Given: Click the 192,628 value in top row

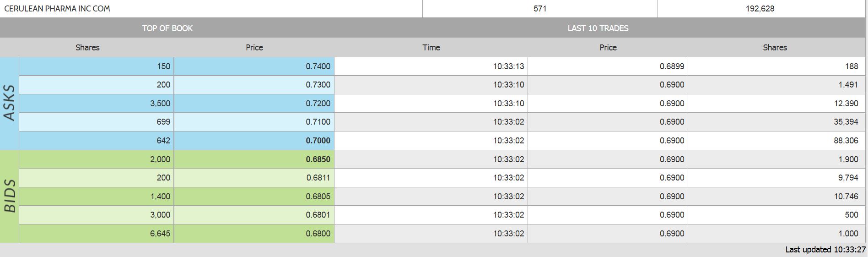Looking at the screenshot, I should click(x=760, y=8).
